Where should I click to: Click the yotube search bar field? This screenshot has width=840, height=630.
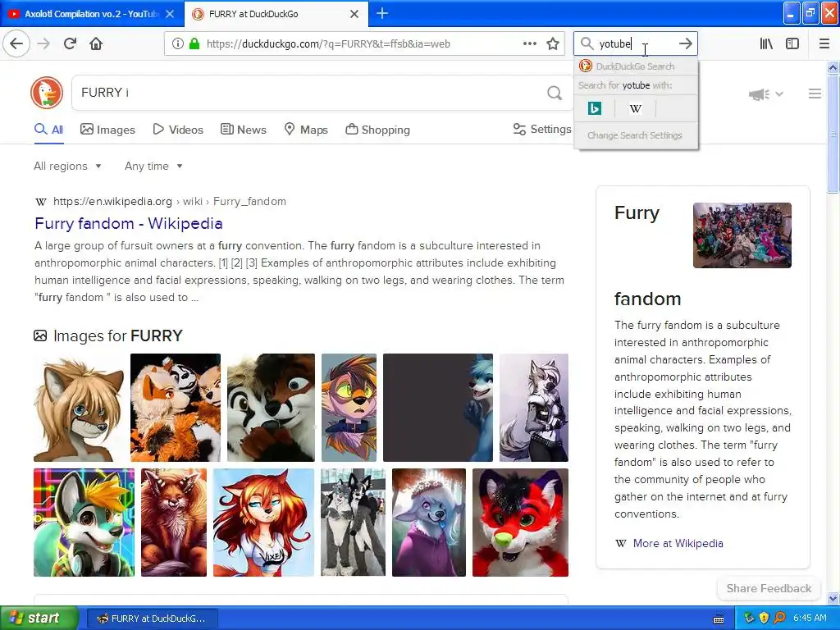(635, 43)
